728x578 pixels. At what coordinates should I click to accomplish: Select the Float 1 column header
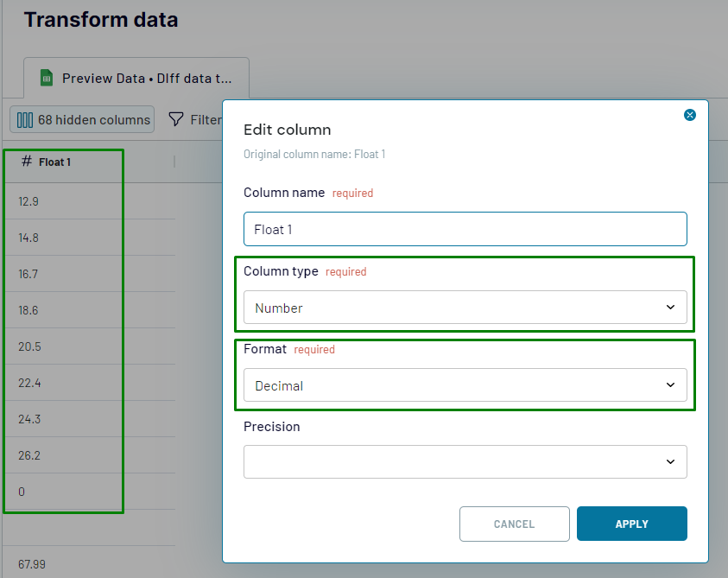(x=55, y=162)
